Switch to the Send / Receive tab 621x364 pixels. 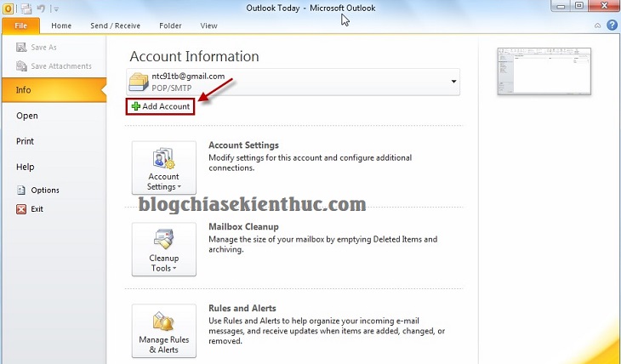(115, 26)
